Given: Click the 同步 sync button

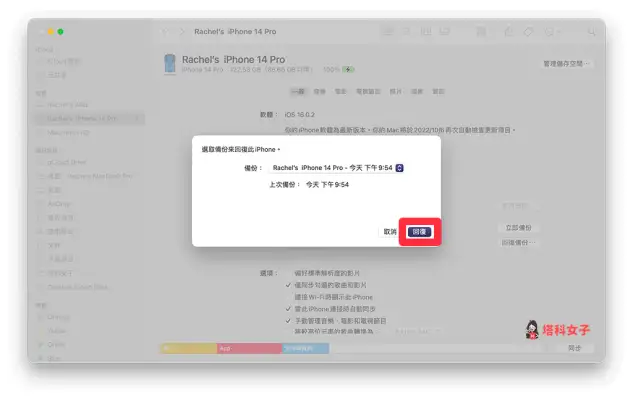Looking at the screenshot, I should click(x=574, y=348).
